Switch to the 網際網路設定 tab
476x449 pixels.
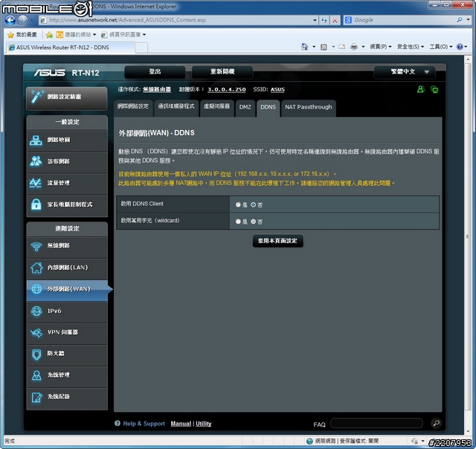pyautogui.click(x=133, y=107)
